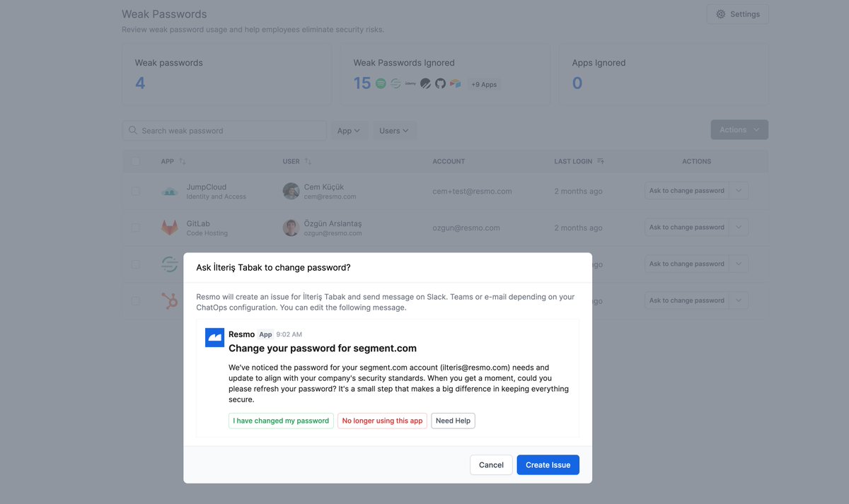Sort by User column arrows icon

(308, 161)
